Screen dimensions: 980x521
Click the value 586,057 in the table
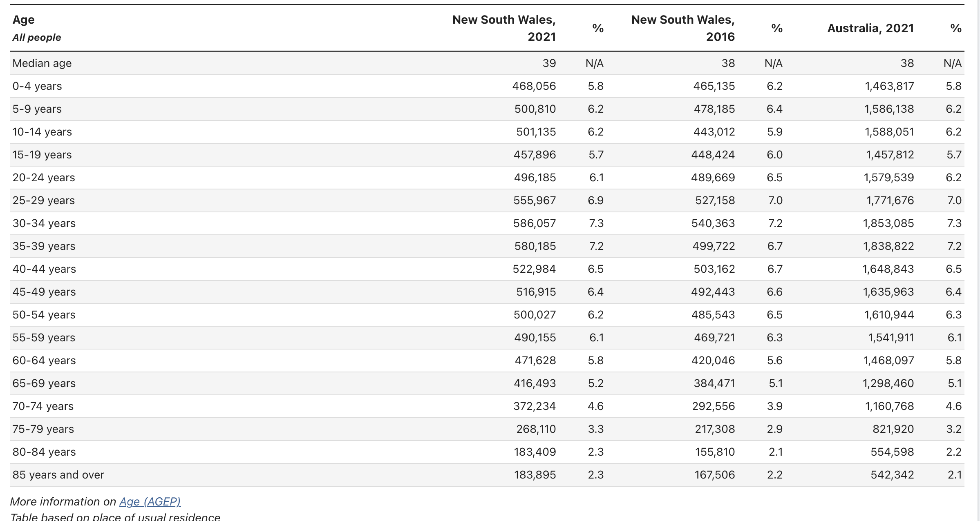pyautogui.click(x=534, y=223)
